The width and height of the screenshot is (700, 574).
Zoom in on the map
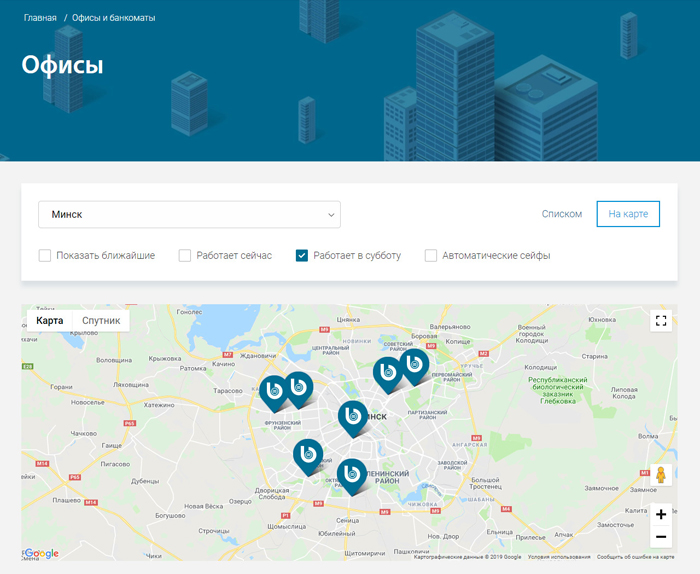660,514
